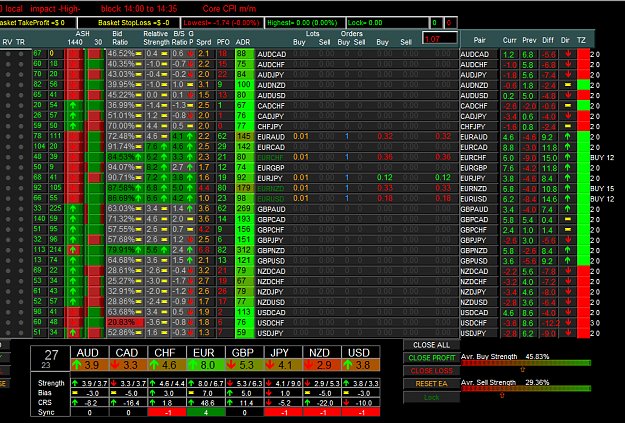
Task: Click the ASH 1440 up arrow for CADCHF
Action: click(73, 105)
